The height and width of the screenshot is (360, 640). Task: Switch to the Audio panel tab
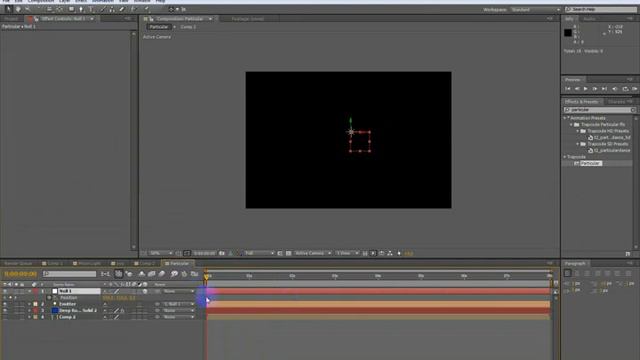[589, 19]
